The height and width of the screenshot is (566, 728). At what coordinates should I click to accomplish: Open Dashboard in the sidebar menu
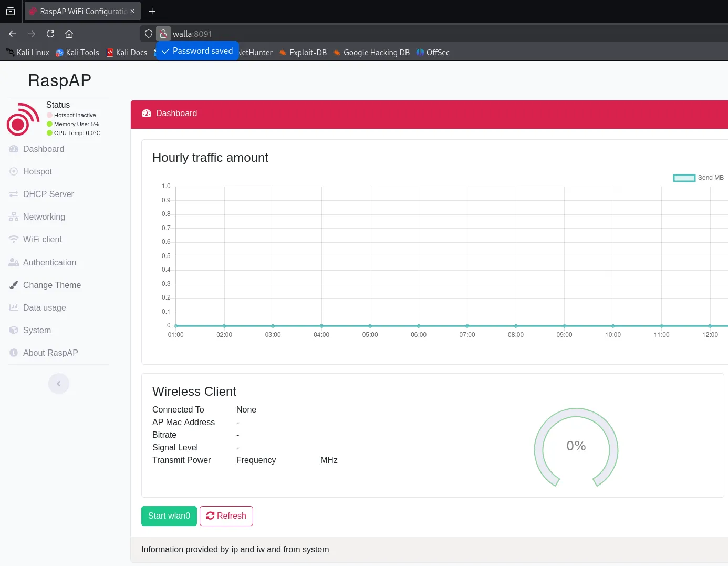click(44, 149)
